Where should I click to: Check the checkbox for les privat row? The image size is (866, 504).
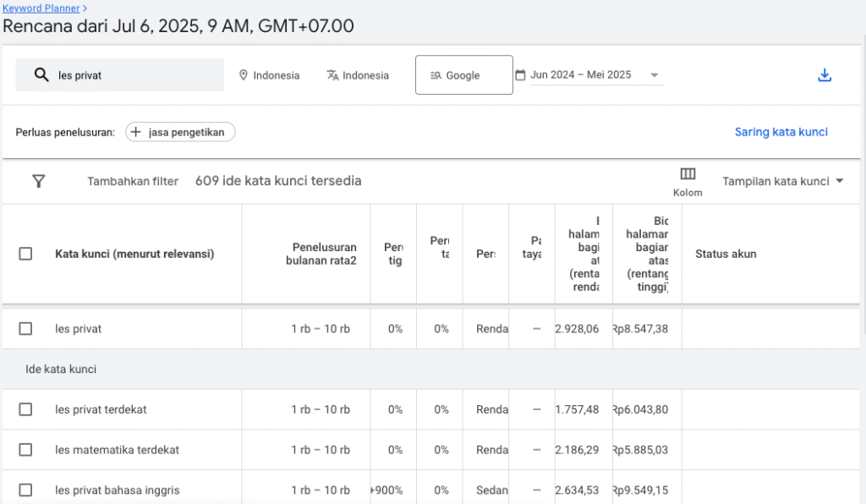pyautogui.click(x=25, y=328)
